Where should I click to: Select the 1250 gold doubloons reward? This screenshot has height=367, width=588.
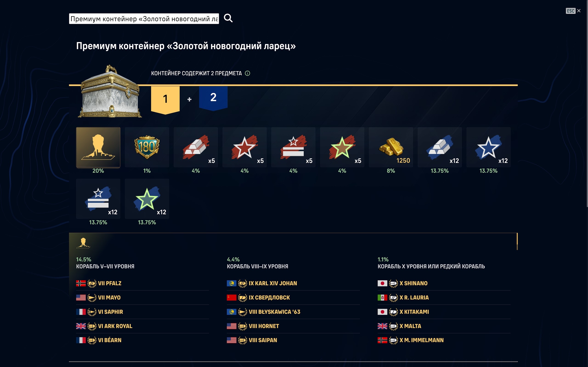[x=391, y=147]
